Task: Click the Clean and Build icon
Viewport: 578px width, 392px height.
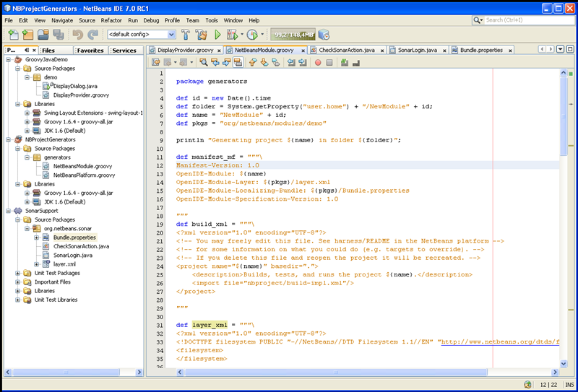Action: (201, 34)
